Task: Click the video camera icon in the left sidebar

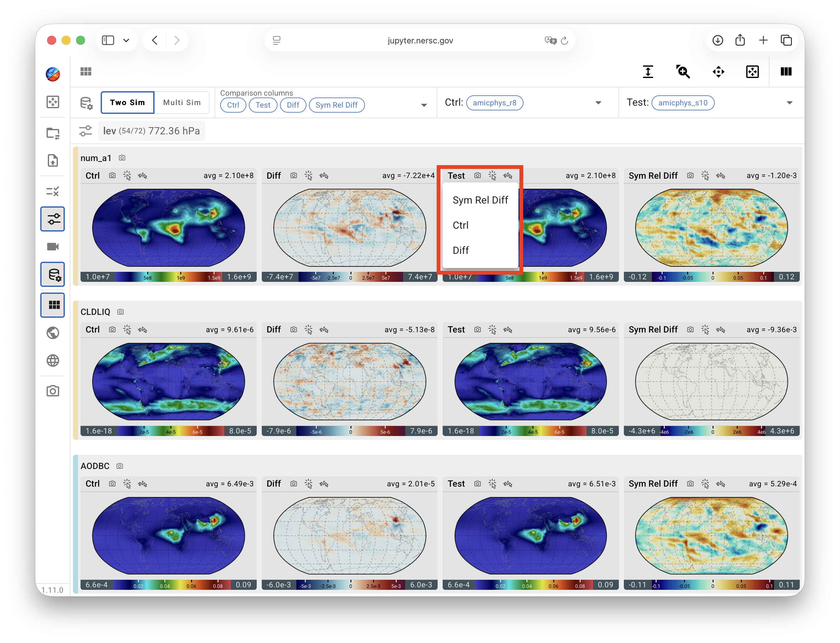Action: [x=53, y=247]
